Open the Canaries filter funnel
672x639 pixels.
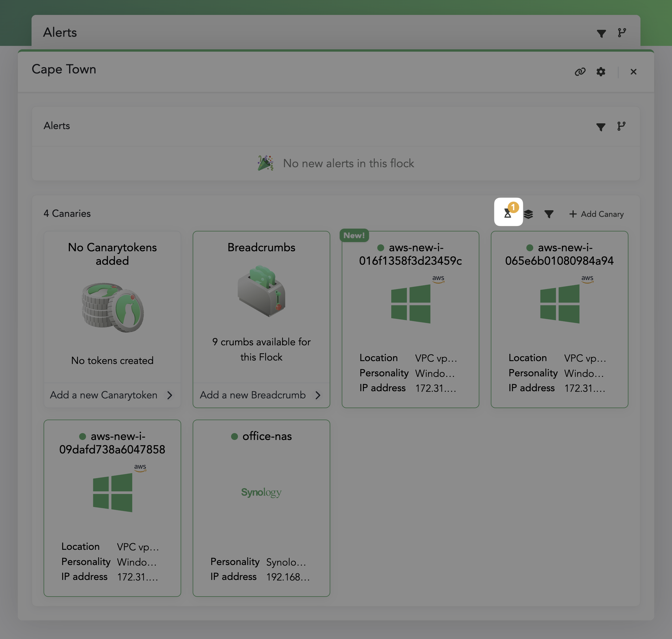(548, 214)
